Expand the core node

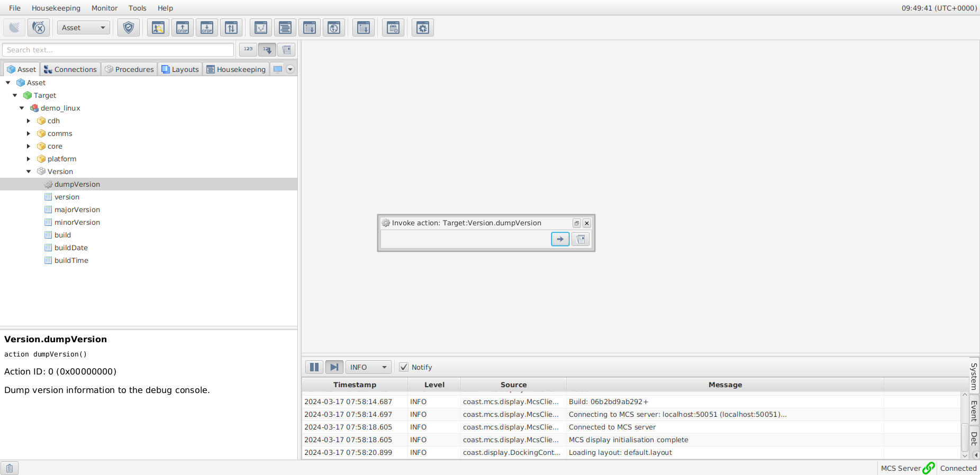29,146
